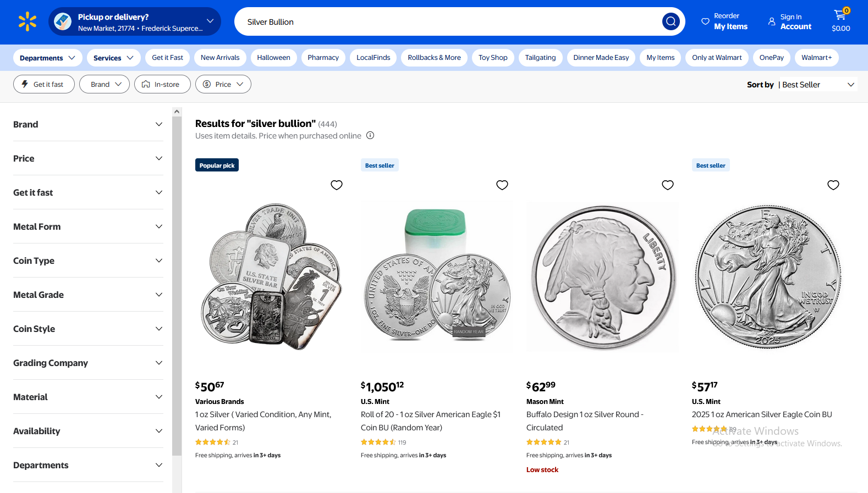Favorite the Silver American Eagle roll
This screenshot has height=493, width=868.
[502, 185]
